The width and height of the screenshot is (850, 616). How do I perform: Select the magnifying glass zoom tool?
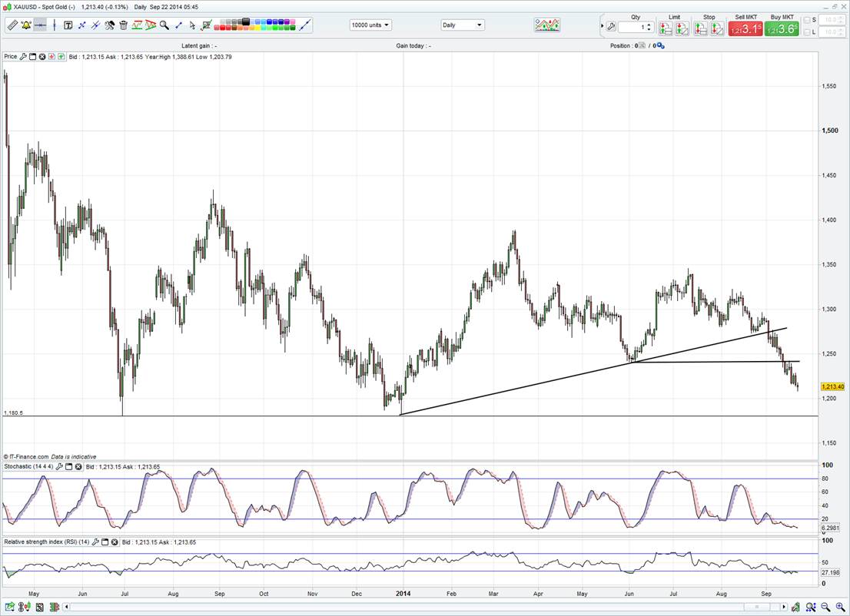[164, 25]
